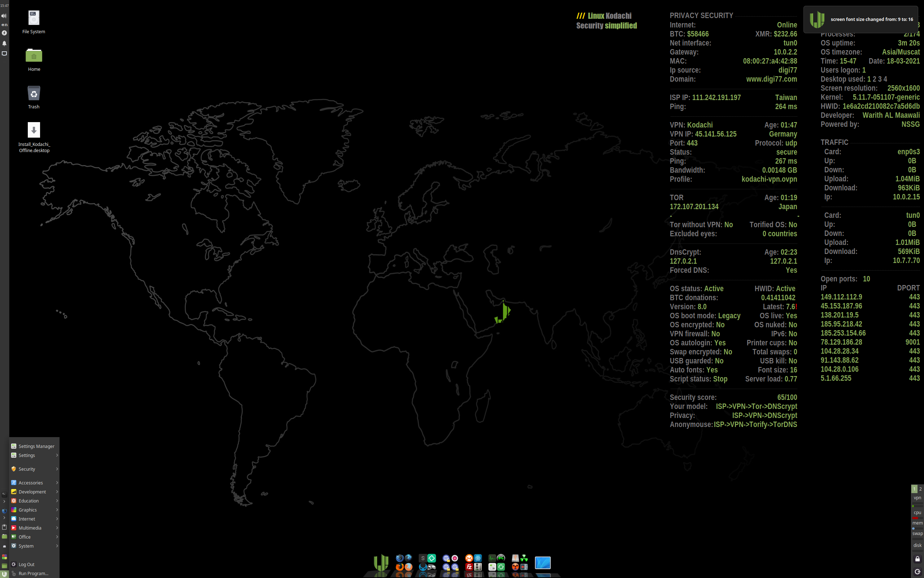Viewport: 924px width, 578px height.
Task: Select workspace 1 in the switcher
Action: 914,488
